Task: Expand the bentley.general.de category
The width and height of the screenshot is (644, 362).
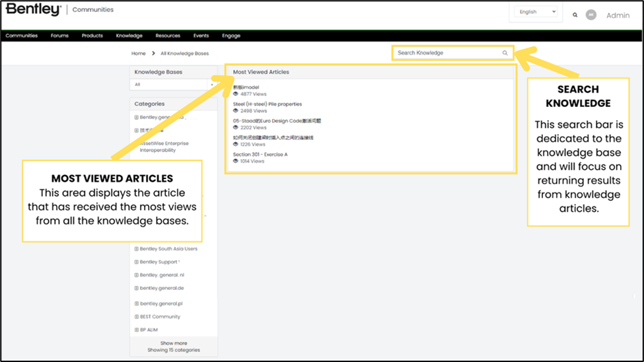Action: tap(136, 289)
